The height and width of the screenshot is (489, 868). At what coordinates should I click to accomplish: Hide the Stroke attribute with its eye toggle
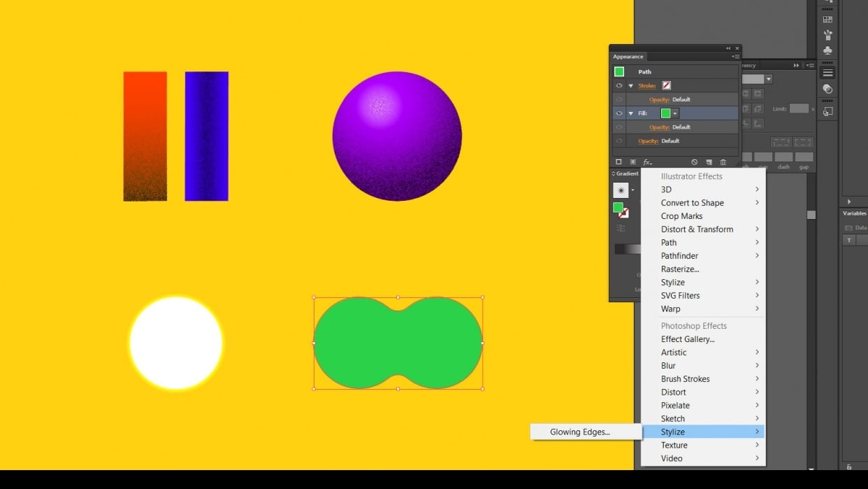[x=619, y=85]
